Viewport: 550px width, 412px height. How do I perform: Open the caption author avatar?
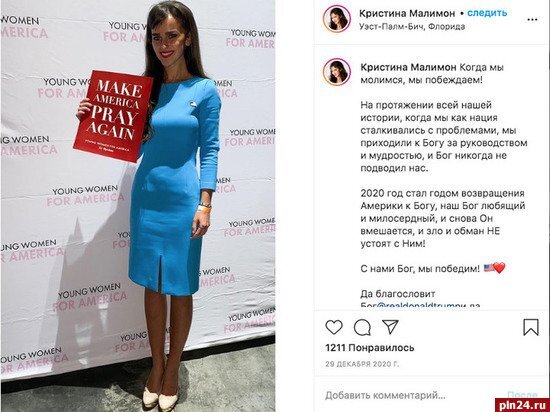pos(337,72)
